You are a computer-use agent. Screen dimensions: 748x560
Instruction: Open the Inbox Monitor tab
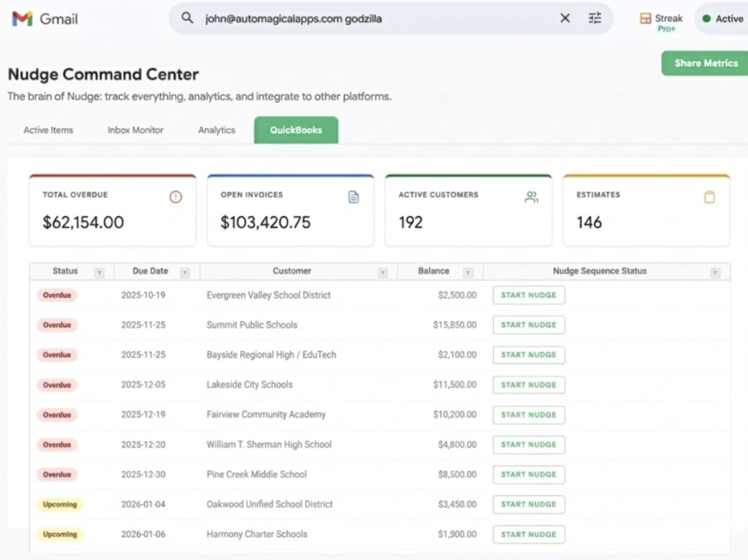pos(136,130)
